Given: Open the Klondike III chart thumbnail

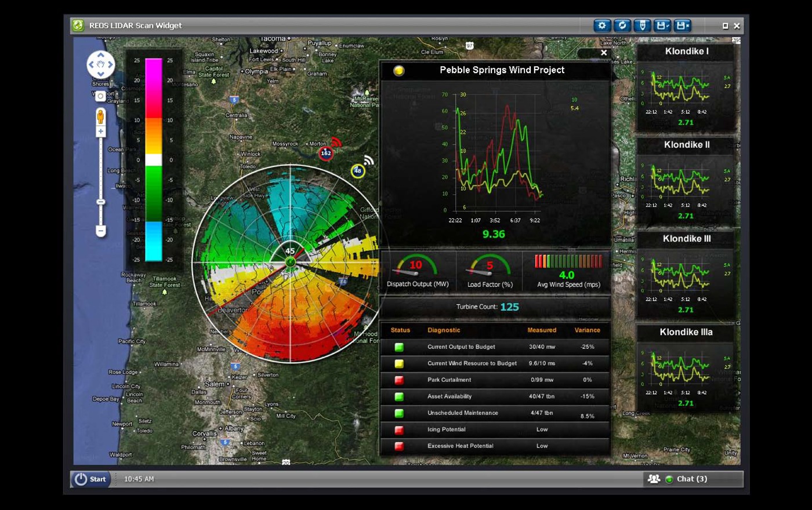Looking at the screenshot, I should tap(686, 277).
